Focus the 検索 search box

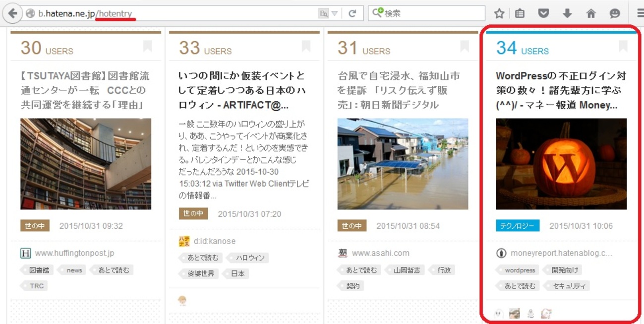[x=426, y=13]
